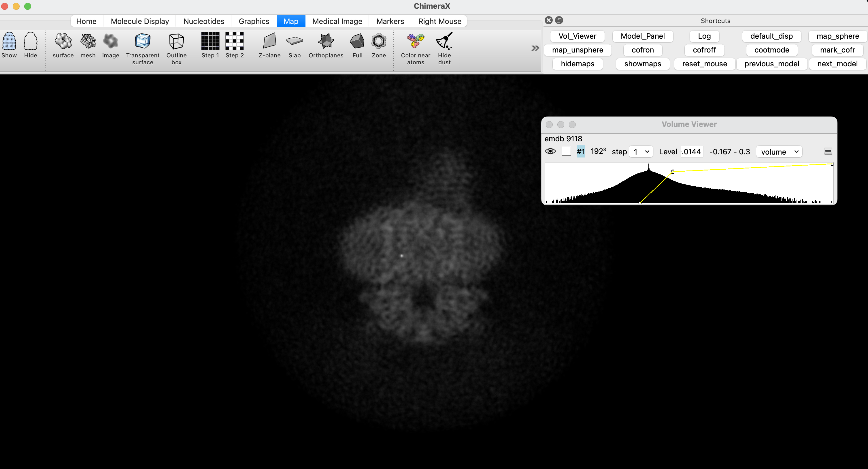Image resolution: width=868 pixels, height=469 pixels.
Task: Click the map color swatch
Action: (567, 151)
